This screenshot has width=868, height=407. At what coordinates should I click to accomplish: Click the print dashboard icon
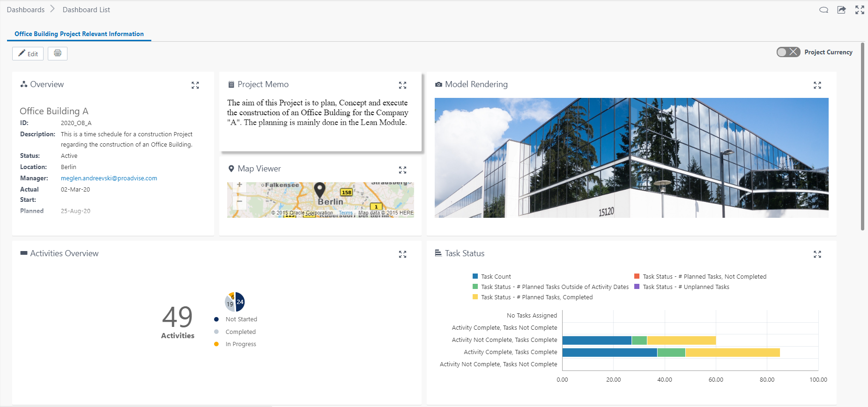point(58,53)
